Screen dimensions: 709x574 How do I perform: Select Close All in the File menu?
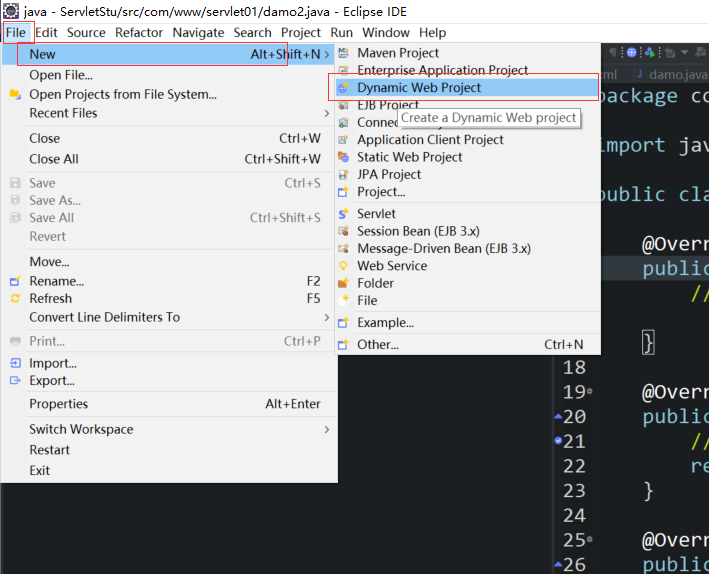(170, 159)
